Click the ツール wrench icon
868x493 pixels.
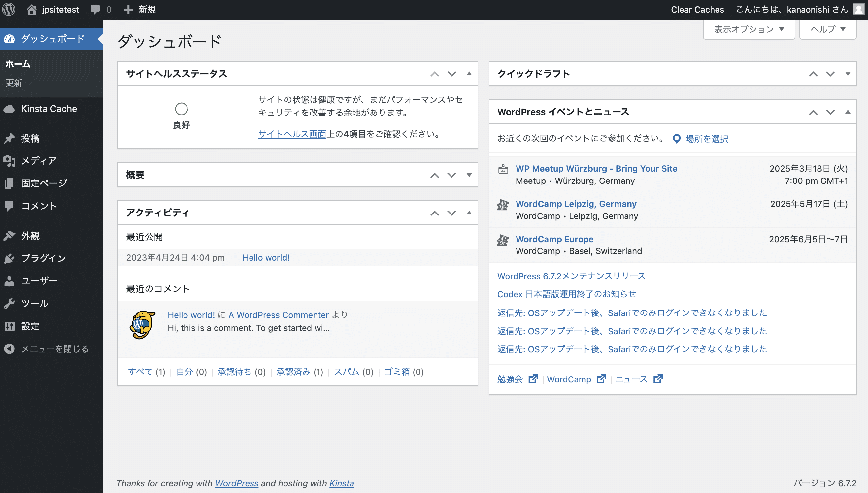pyautogui.click(x=10, y=303)
